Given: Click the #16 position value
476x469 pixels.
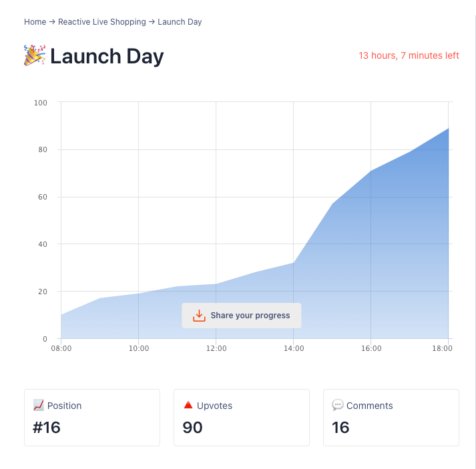Looking at the screenshot, I should tap(47, 428).
